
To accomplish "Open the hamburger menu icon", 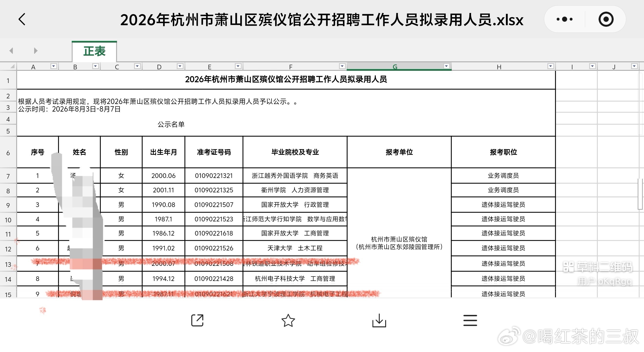I will click(470, 320).
